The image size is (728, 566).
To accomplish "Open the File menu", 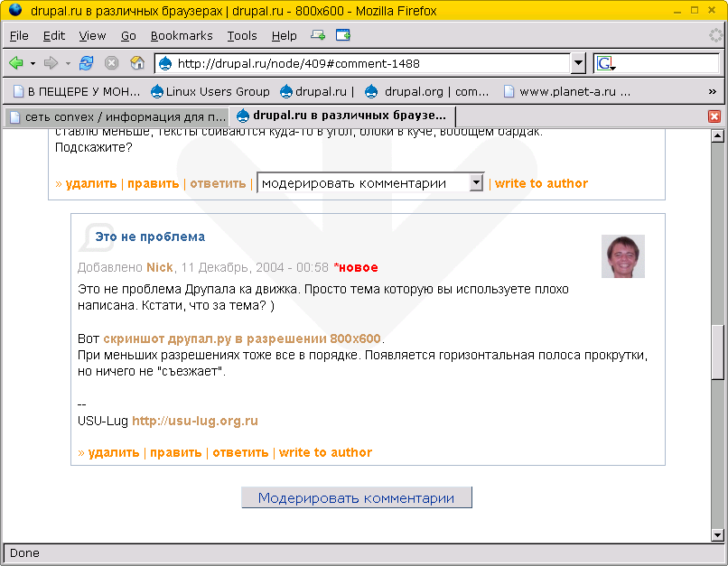I will click(x=19, y=36).
